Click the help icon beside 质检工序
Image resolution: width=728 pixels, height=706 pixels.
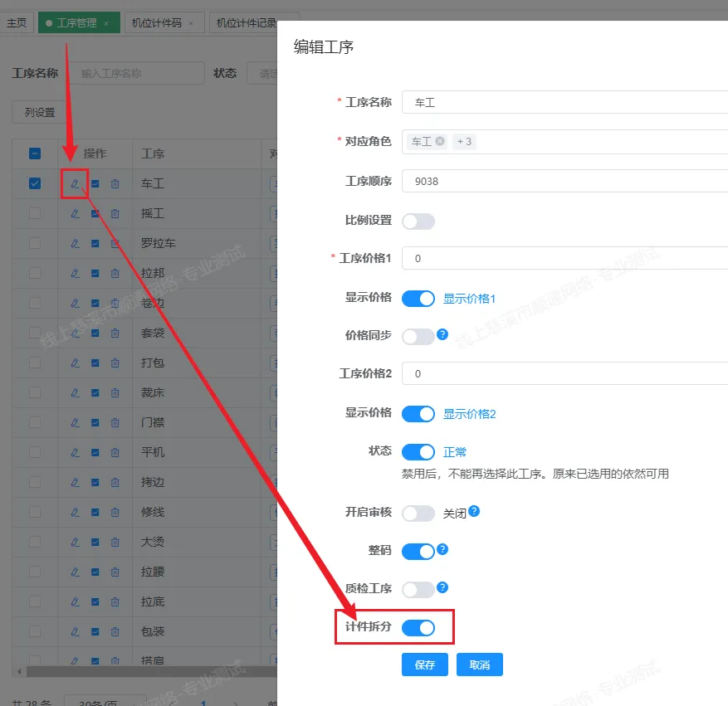click(x=442, y=587)
